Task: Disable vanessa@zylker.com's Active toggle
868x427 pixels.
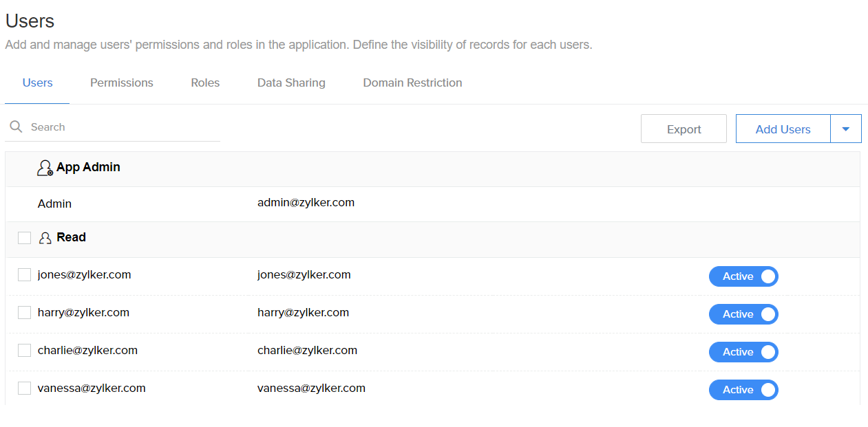Action: [x=743, y=390]
